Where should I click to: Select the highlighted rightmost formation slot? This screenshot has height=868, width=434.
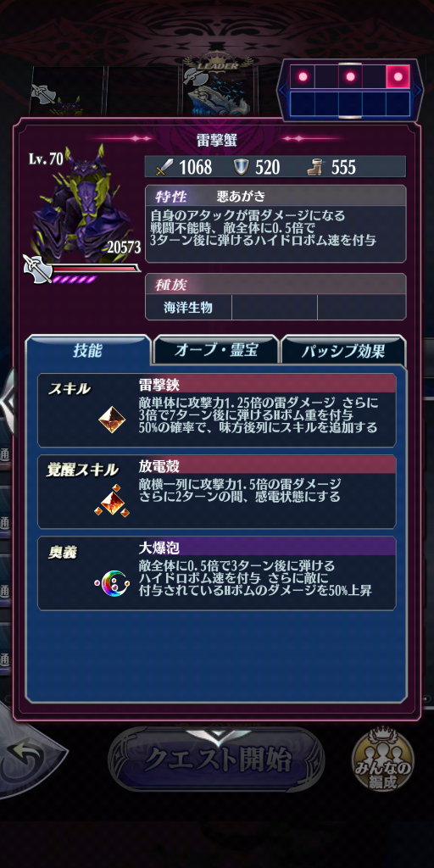(398, 76)
